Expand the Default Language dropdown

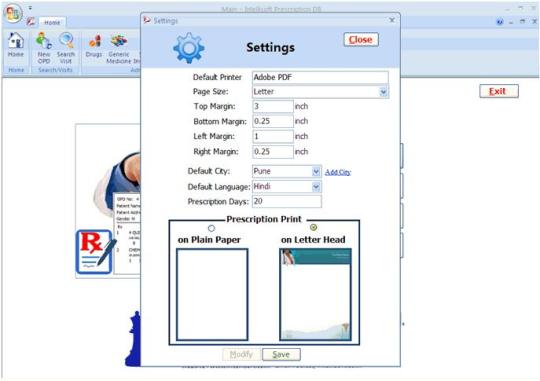pos(316,187)
